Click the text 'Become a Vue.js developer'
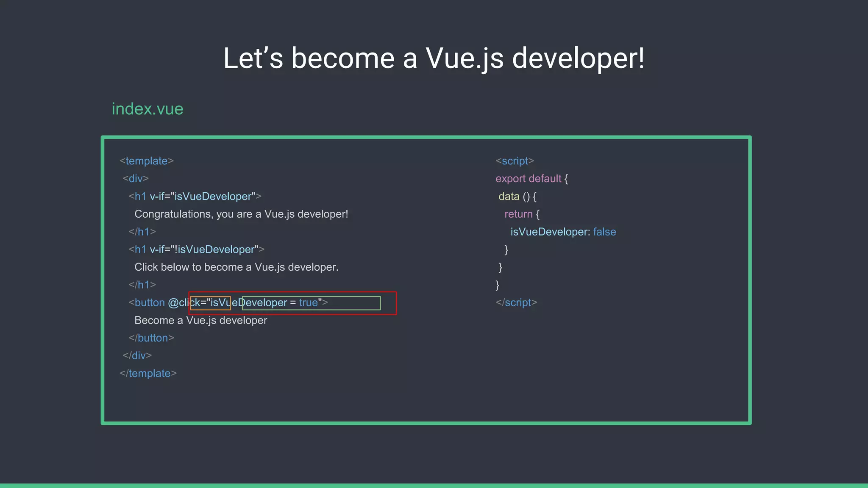This screenshot has height=488, width=868. coord(201,321)
